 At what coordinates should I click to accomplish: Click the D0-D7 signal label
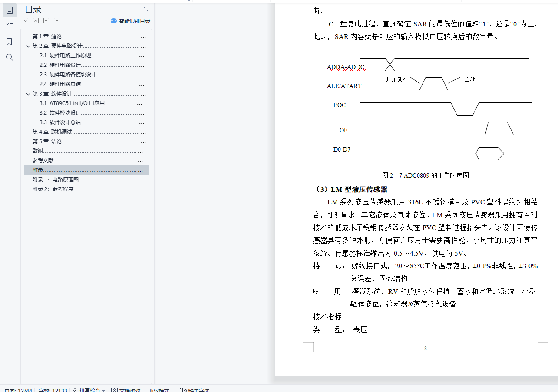click(342, 150)
